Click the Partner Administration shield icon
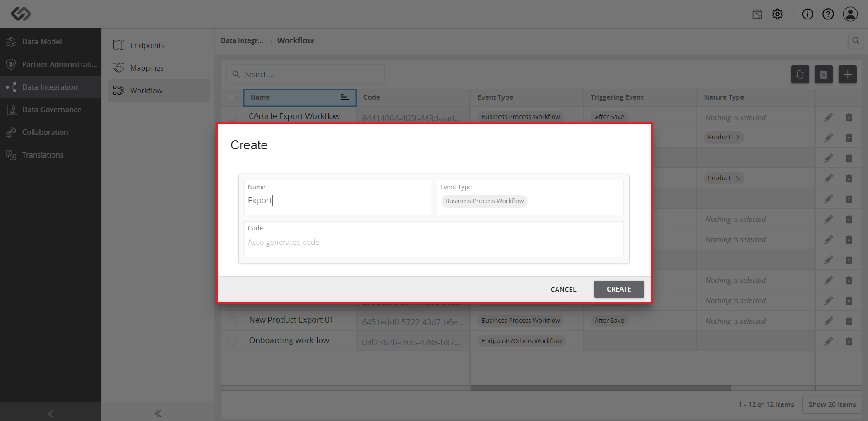Screen dimensions: 868x421 [x=11, y=64]
